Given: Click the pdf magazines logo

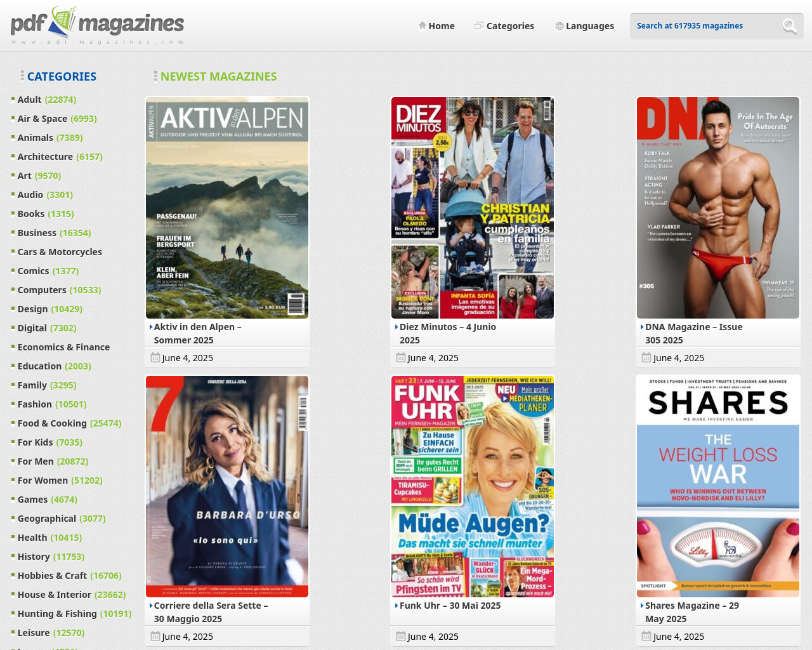Looking at the screenshot, I should click(x=97, y=25).
